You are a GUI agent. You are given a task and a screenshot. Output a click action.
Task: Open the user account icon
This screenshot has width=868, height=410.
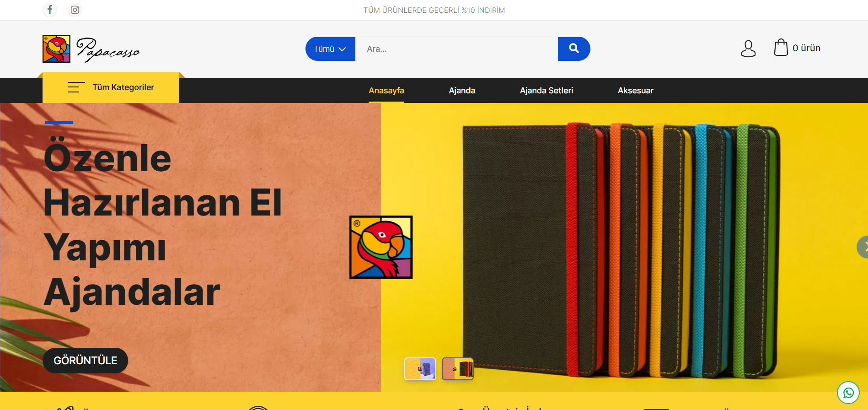coord(748,49)
